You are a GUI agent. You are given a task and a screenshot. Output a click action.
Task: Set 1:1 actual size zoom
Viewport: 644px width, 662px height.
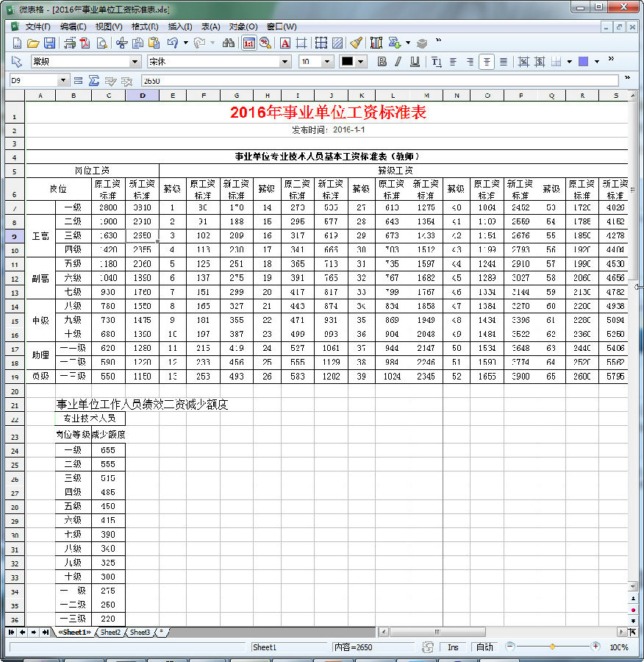(x=249, y=43)
